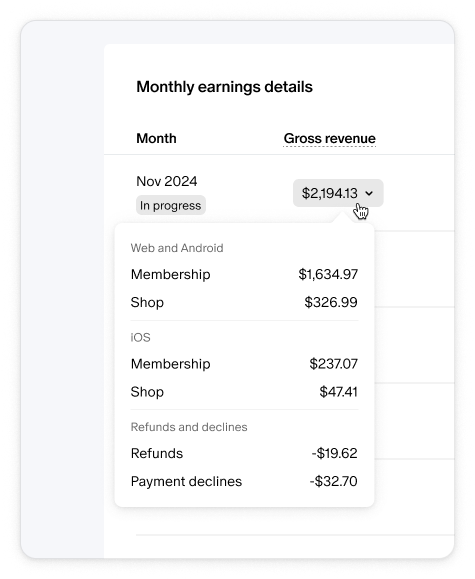Click the $237.07 iOS membership amount

pyautogui.click(x=334, y=364)
